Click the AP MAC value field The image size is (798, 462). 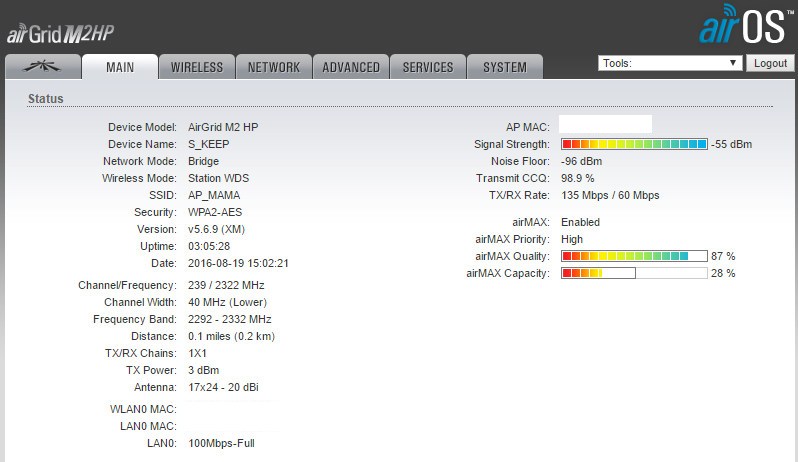coord(605,125)
